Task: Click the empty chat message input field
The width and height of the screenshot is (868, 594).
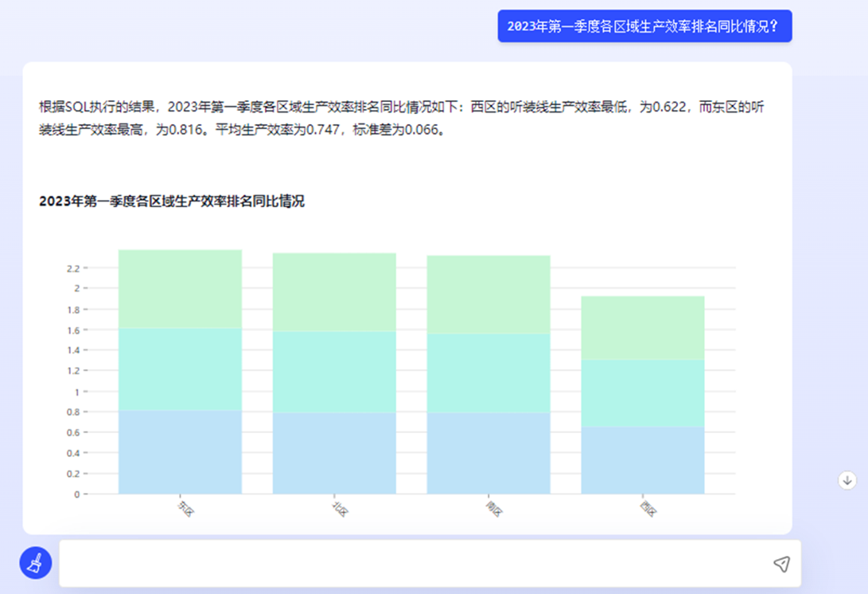Action: point(430,564)
